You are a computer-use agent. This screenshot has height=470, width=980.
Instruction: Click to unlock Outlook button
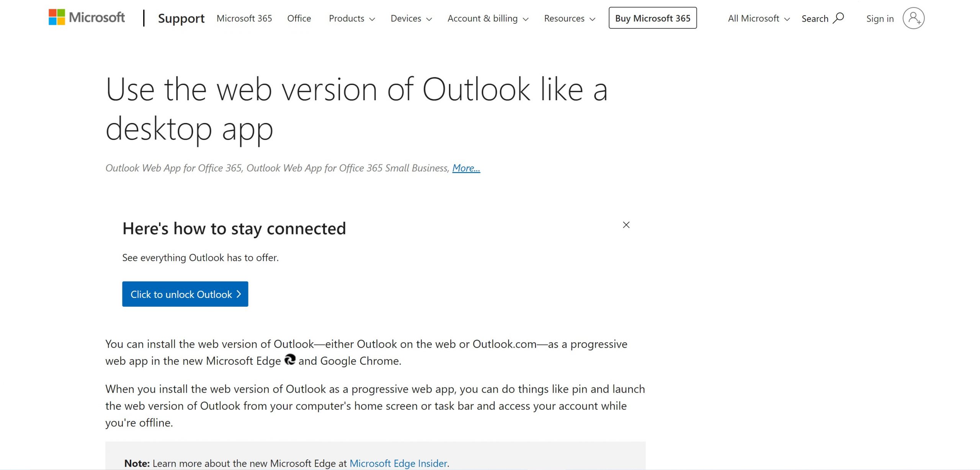point(185,294)
